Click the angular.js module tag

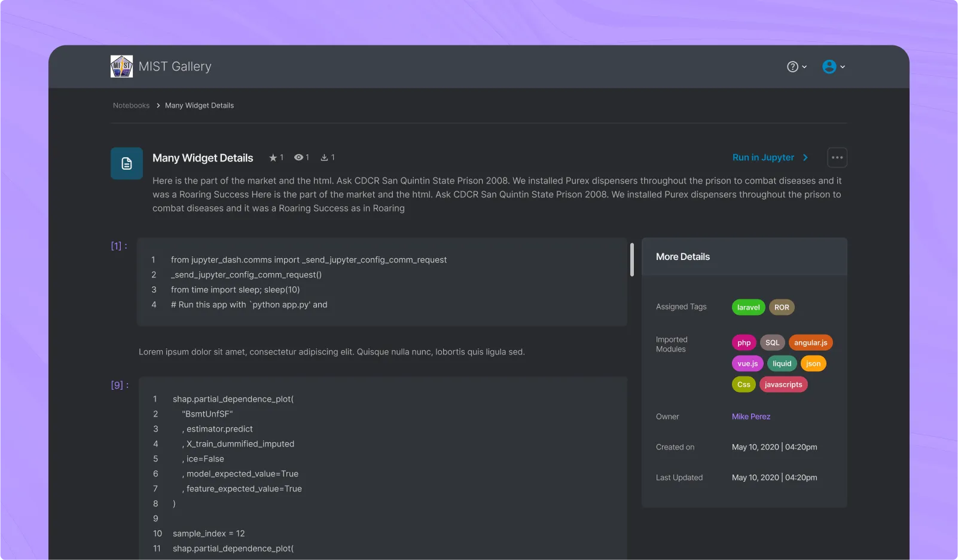click(811, 342)
